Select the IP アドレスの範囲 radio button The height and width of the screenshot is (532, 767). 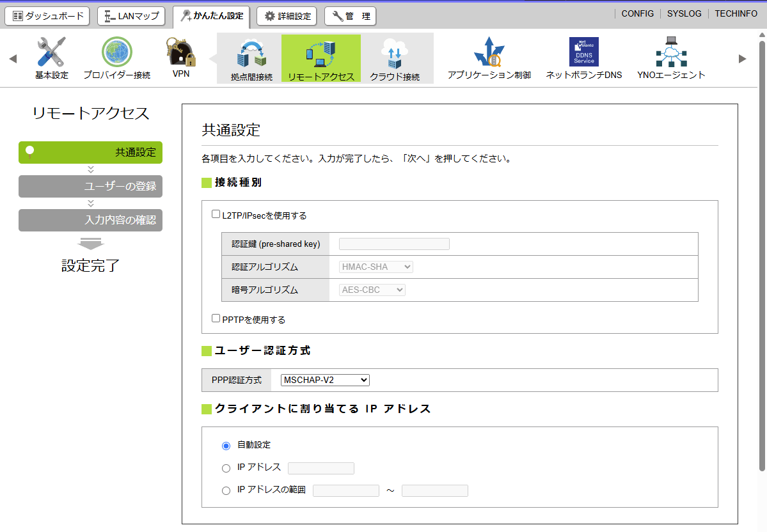[x=226, y=491]
